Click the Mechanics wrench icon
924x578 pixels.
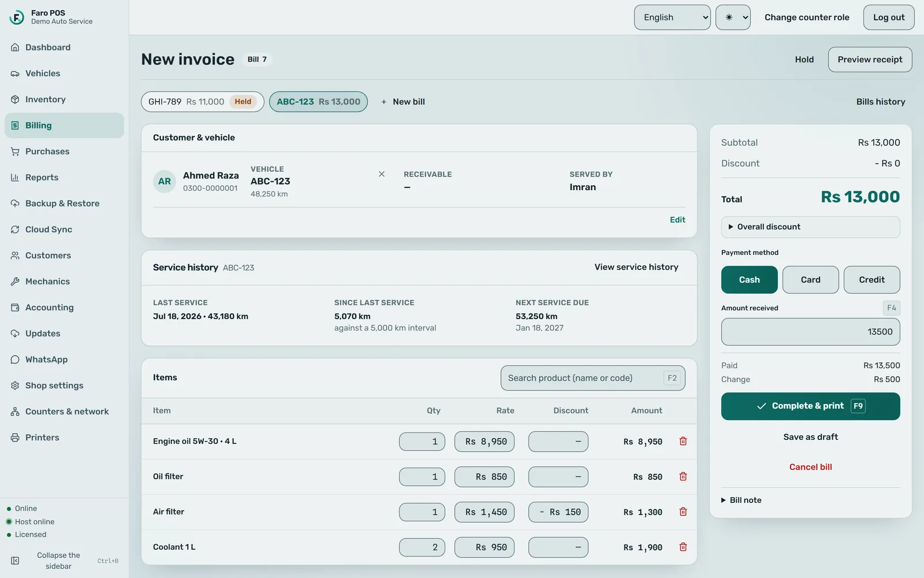click(15, 281)
